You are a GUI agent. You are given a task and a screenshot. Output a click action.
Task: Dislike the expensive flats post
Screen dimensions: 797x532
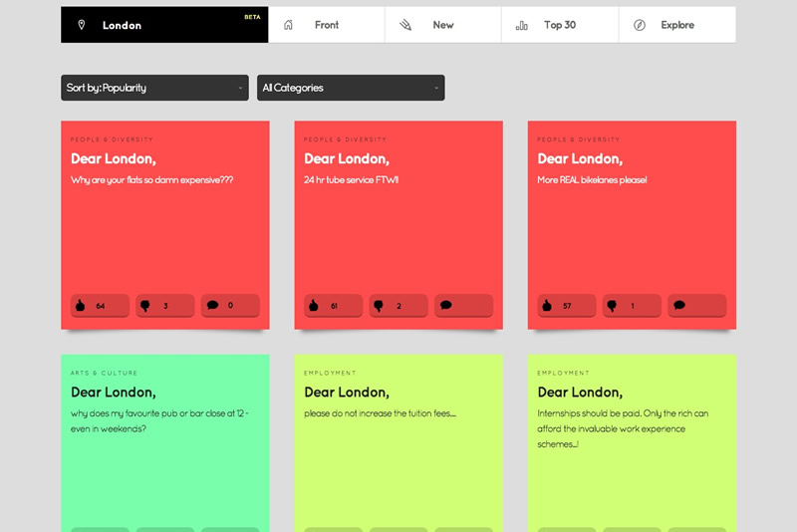(165, 306)
